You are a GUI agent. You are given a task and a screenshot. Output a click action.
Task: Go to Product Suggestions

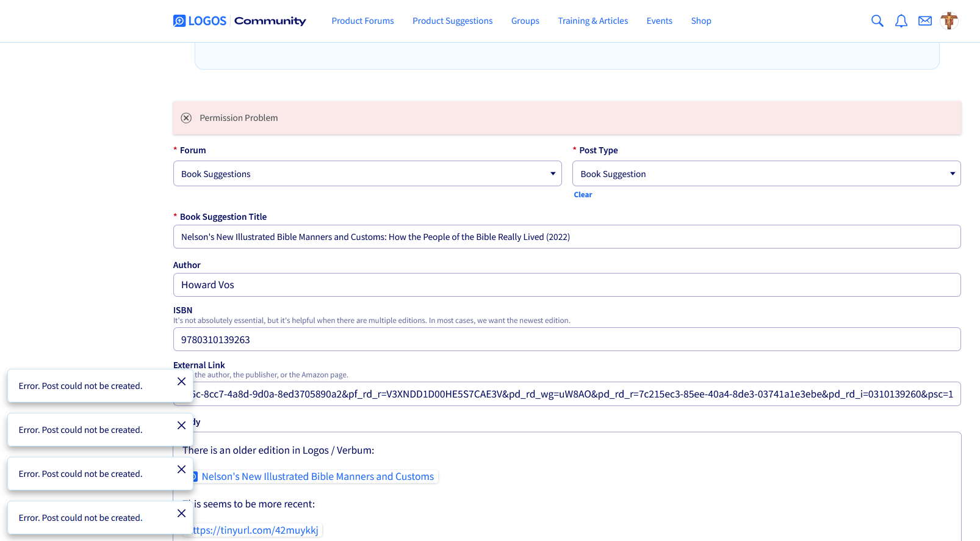[x=452, y=21]
